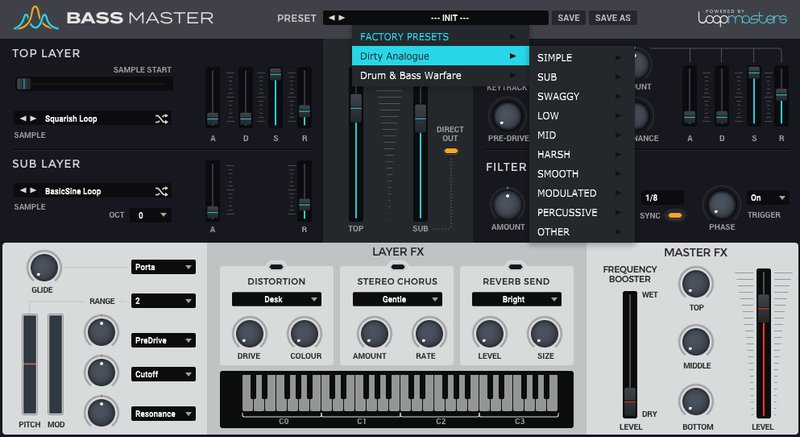800x437 pixels.
Task: Toggle the Direct Out switch
Action: tap(450, 151)
